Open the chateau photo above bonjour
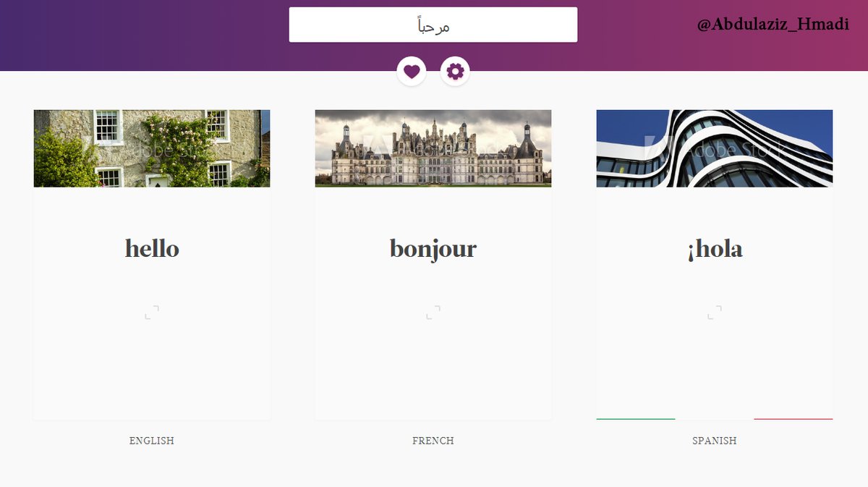This screenshot has height=487, width=868. [x=433, y=148]
